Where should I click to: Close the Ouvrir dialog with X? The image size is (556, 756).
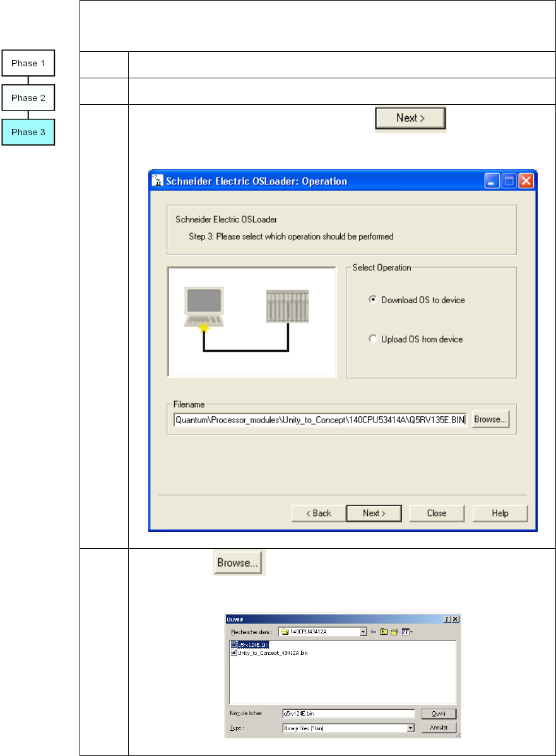tap(455, 619)
